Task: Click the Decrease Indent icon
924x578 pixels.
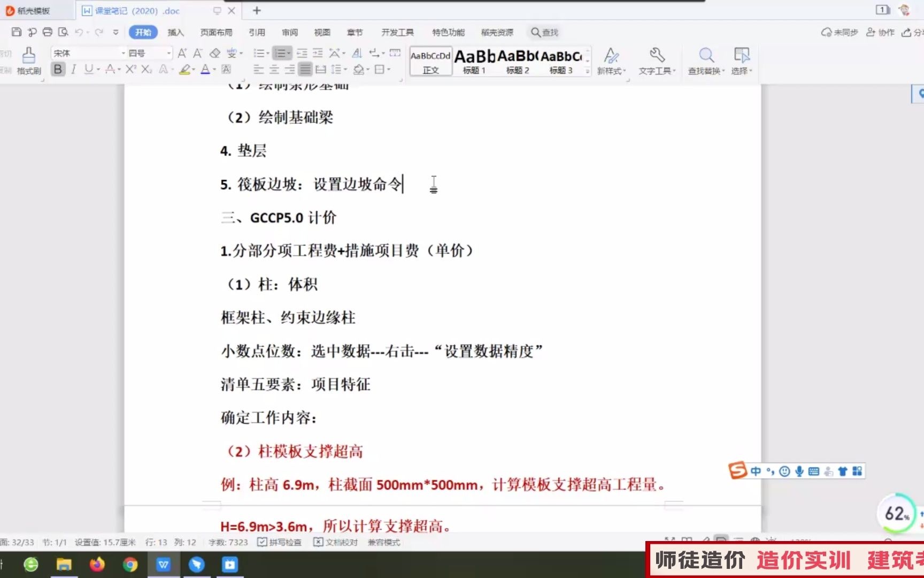Action: tap(302, 53)
